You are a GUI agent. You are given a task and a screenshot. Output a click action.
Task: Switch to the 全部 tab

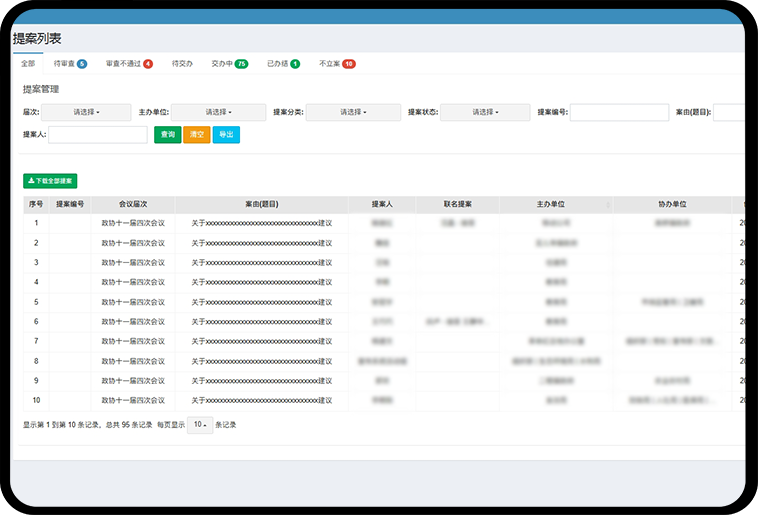[28, 64]
